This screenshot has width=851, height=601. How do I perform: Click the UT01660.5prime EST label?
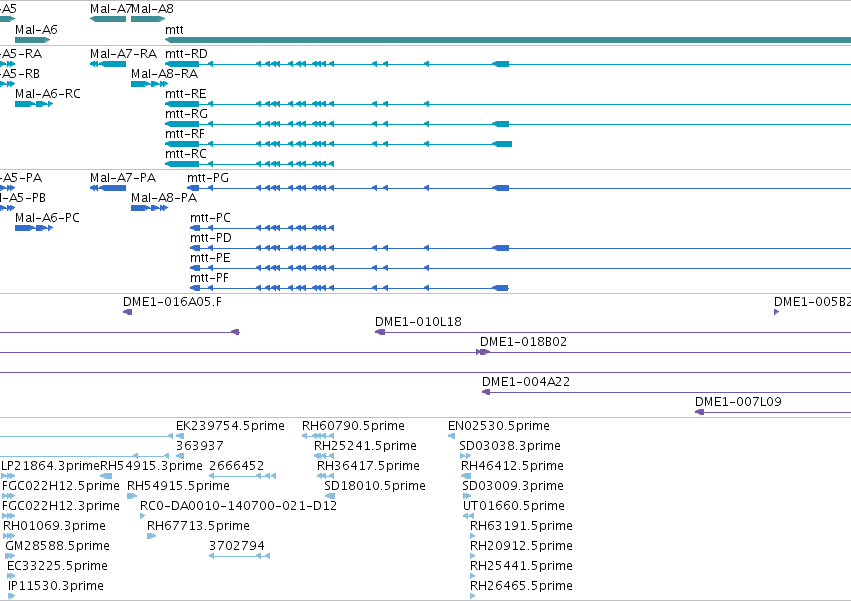(x=513, y=507)
